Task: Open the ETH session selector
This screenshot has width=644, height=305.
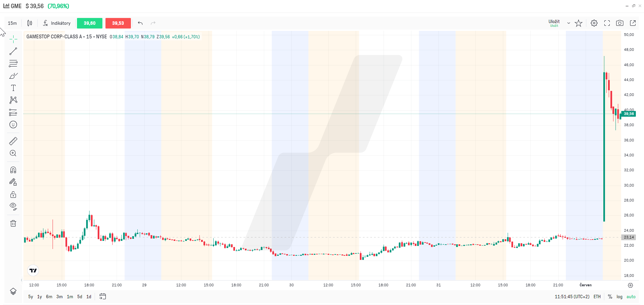Action: coord(597,297)
